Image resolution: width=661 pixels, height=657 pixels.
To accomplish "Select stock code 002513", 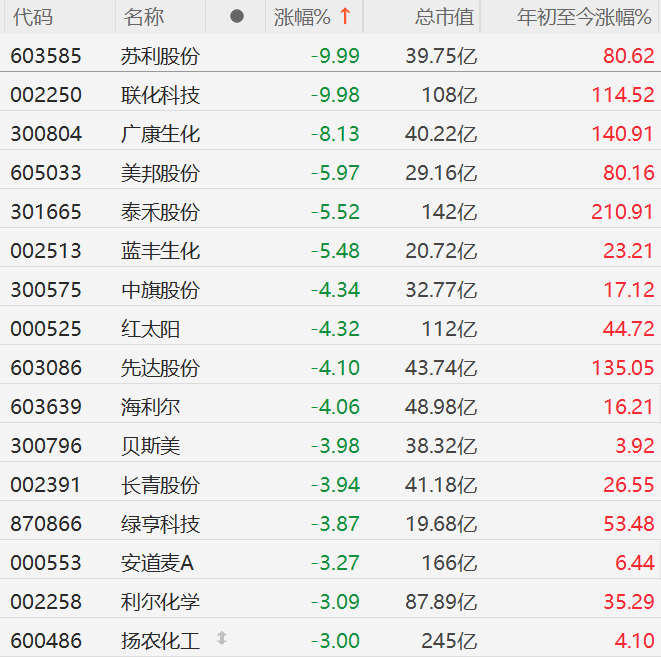I will 46,251.
